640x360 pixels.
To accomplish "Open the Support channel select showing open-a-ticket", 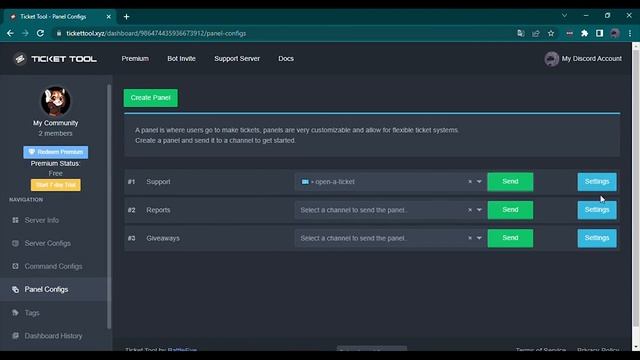I will 389,182.
